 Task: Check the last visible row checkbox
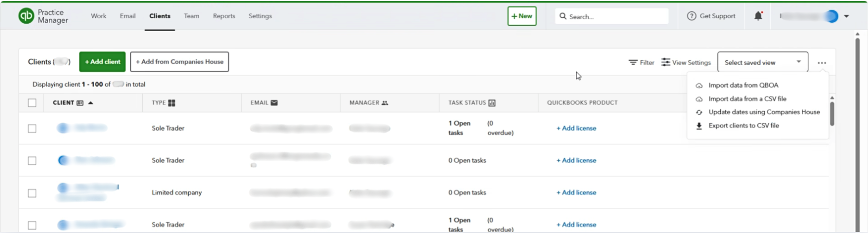(x=32, y=225)
